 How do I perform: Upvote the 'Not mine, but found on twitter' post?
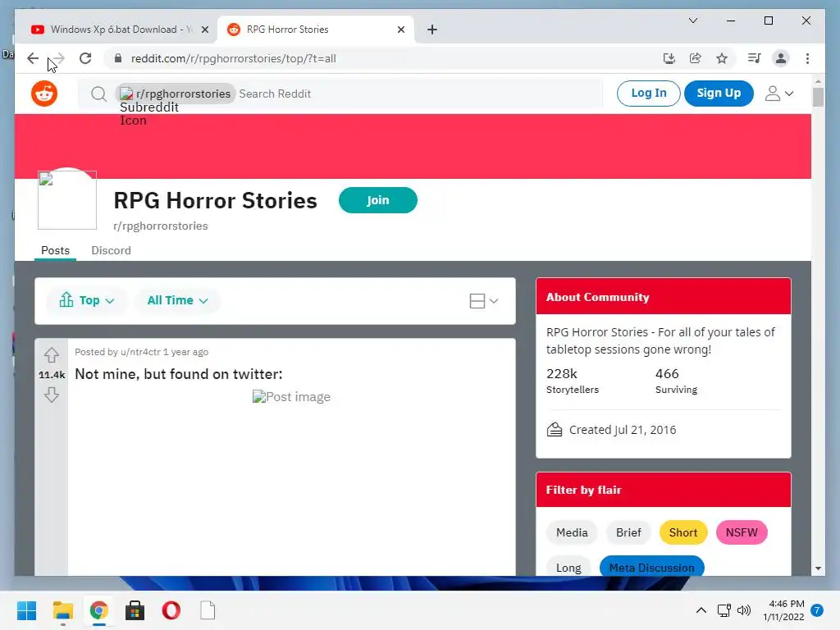[52, 354]
